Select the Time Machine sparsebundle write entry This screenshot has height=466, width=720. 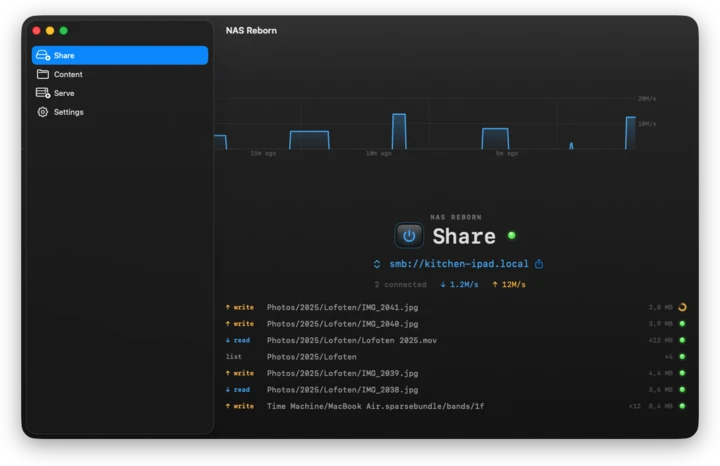pyautogui.click(x=456, y=406)
